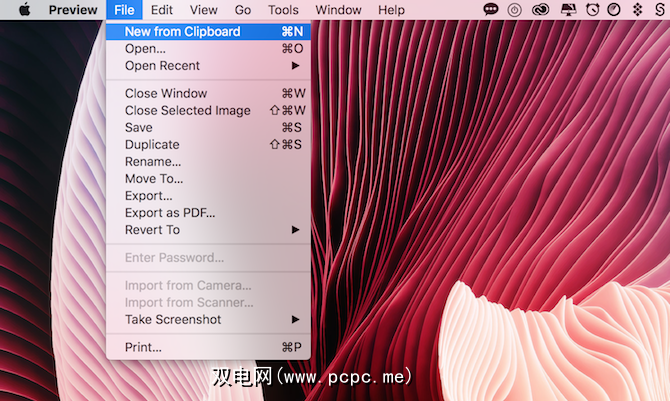The width and height of the screenshot is (670, 401).
Task: Choose Move To... entry
Action: (208, 179)
